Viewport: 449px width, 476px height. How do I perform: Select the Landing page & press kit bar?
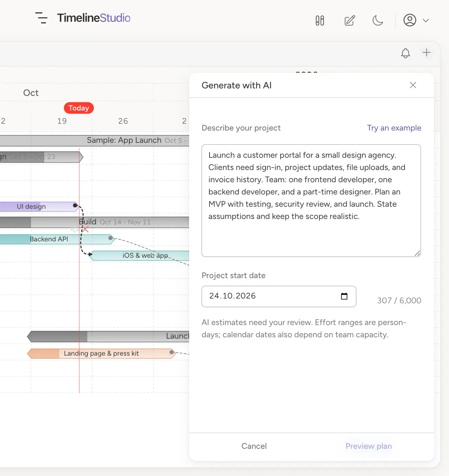101,354
